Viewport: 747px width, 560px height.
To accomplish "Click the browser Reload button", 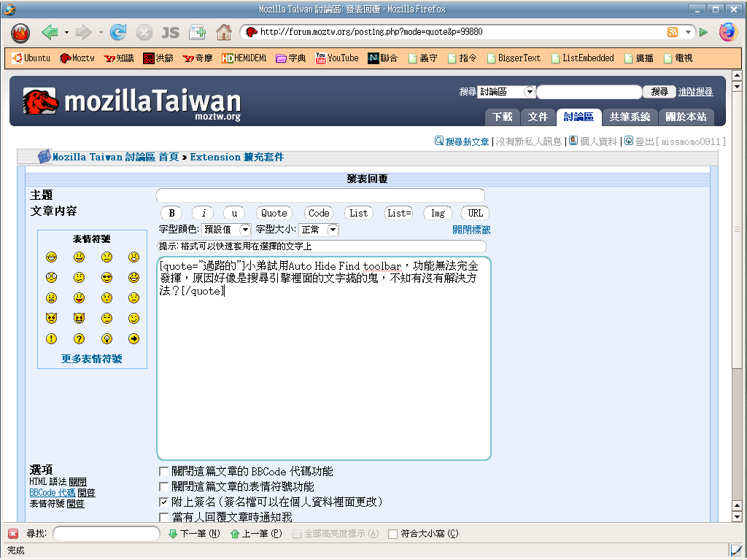I will (x=117, y=32).
